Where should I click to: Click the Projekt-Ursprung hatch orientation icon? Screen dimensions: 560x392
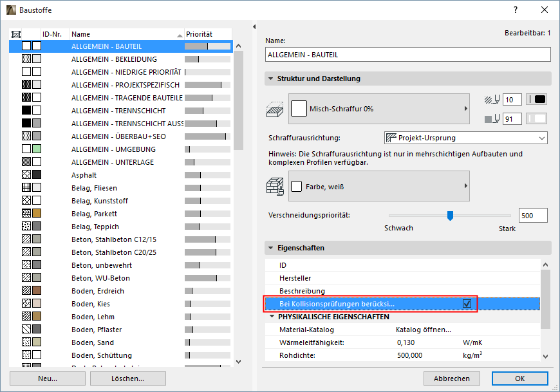[391, 138]
